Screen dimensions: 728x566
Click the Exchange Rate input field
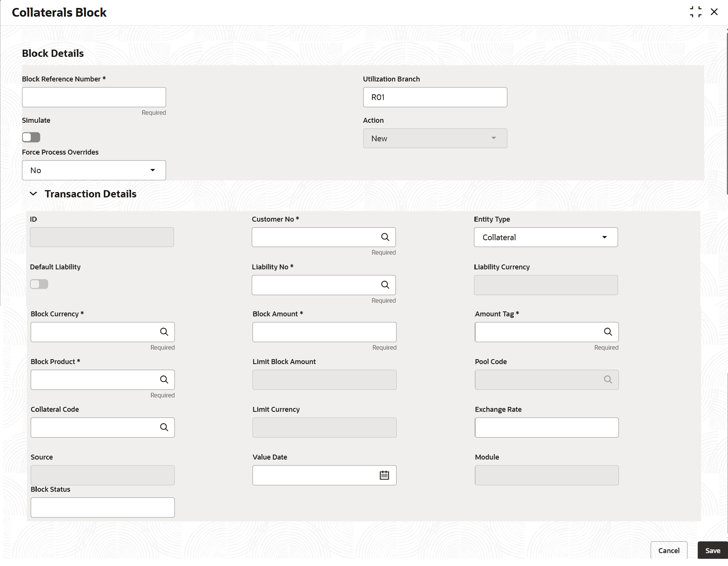[546, 427]
